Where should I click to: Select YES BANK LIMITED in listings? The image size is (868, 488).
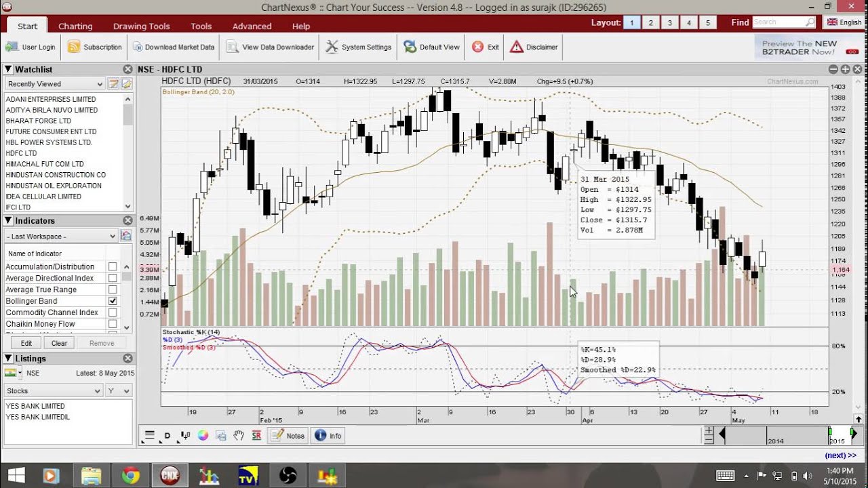(35, 406)
